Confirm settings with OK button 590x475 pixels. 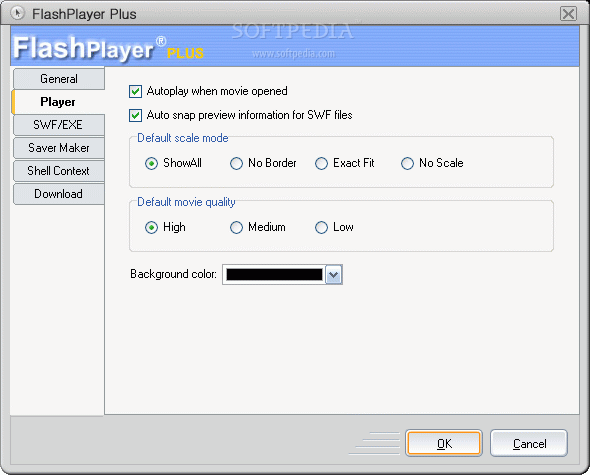tap(444, 443)
